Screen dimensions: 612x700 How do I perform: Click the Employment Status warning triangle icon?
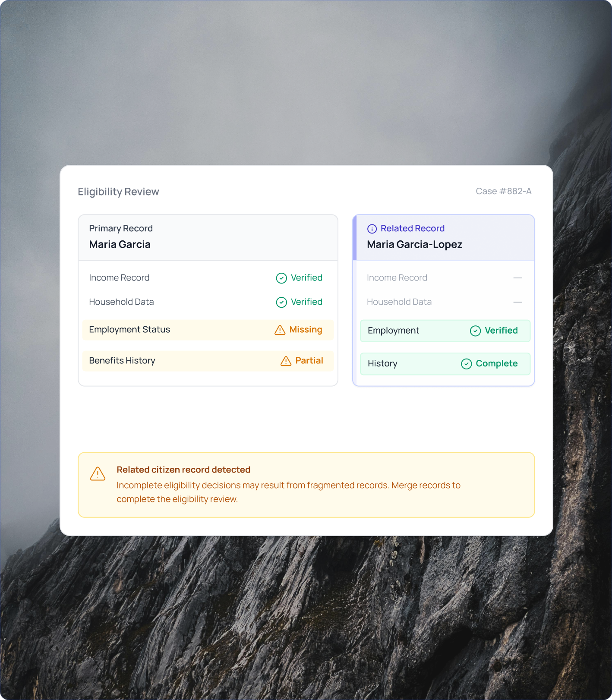tap(280, 330)
